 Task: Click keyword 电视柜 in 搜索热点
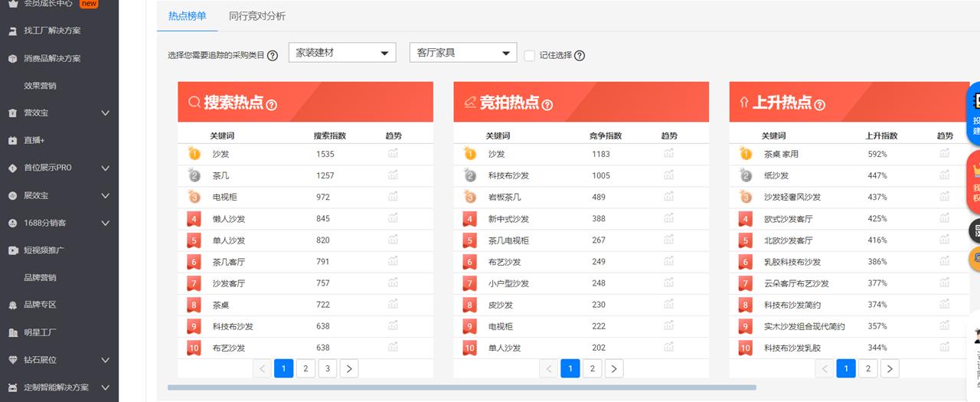225,197
